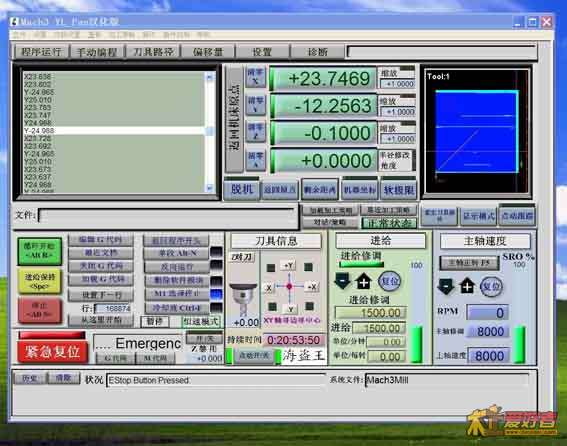Viewport: 567px width, 446px height.
Task: Click the bottom-right black square edge marker
Action: click(x=309, y=306)
